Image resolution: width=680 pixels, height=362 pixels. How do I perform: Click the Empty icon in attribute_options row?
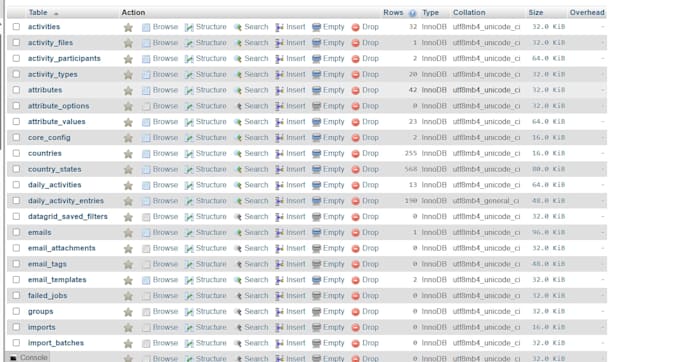coord(317,106)
